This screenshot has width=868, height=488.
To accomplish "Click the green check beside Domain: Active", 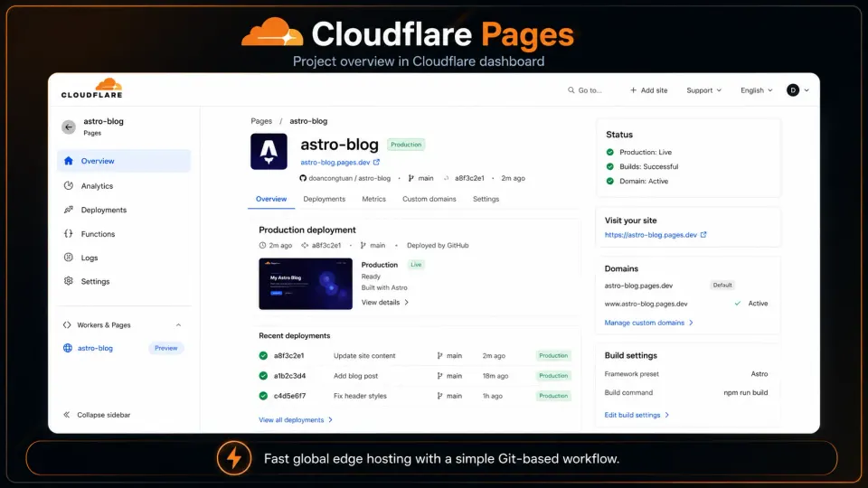I will [610, 181].
